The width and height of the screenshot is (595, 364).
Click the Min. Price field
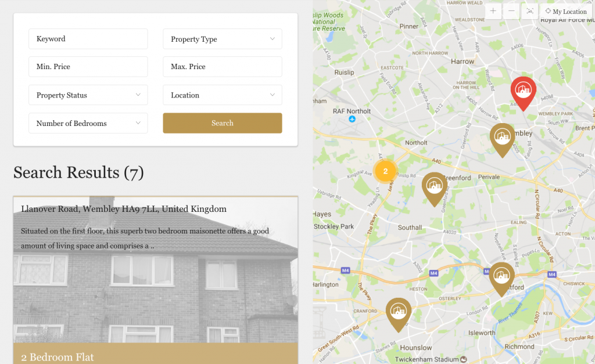click(88, 66)
